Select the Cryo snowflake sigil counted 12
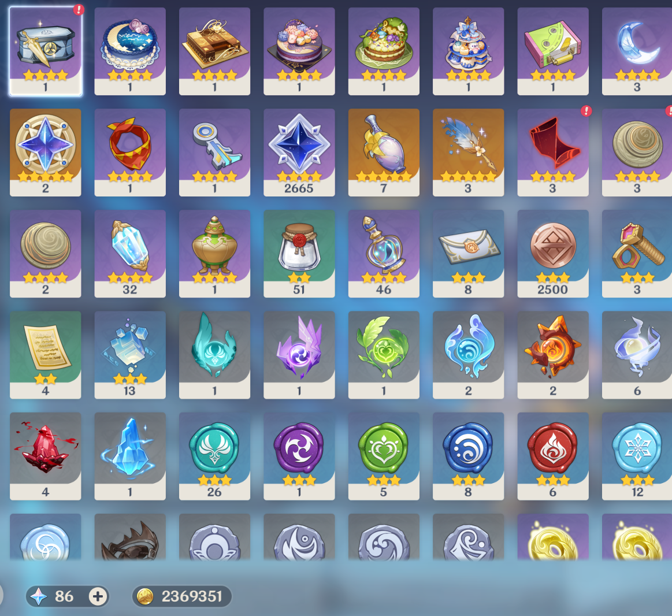672x616 pixels. pos(637,456)
